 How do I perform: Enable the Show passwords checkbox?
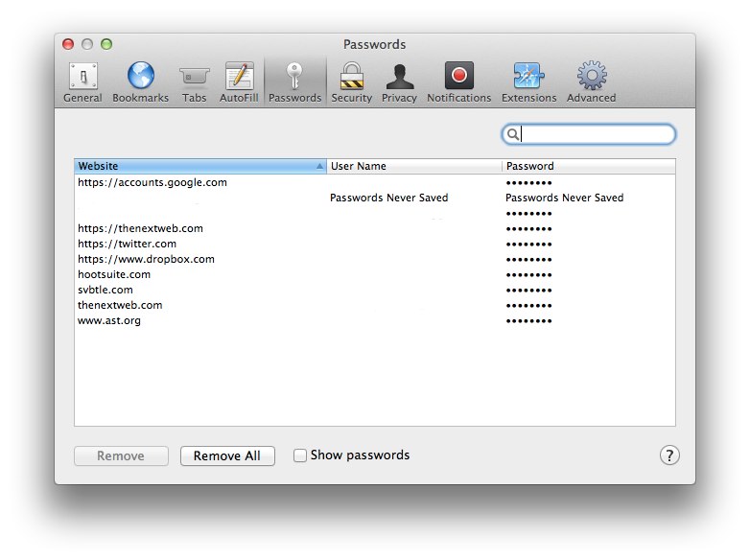(x=300, y=455)
